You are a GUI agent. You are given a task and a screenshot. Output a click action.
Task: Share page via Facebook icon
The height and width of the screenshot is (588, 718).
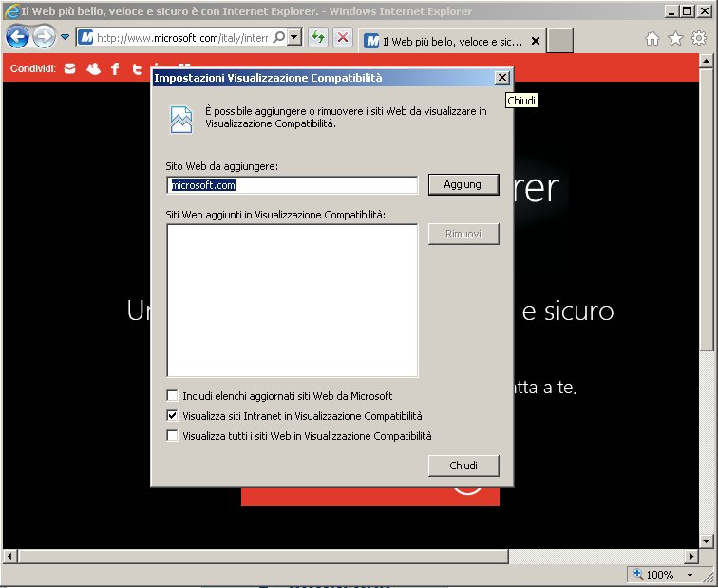pos(115,68)
